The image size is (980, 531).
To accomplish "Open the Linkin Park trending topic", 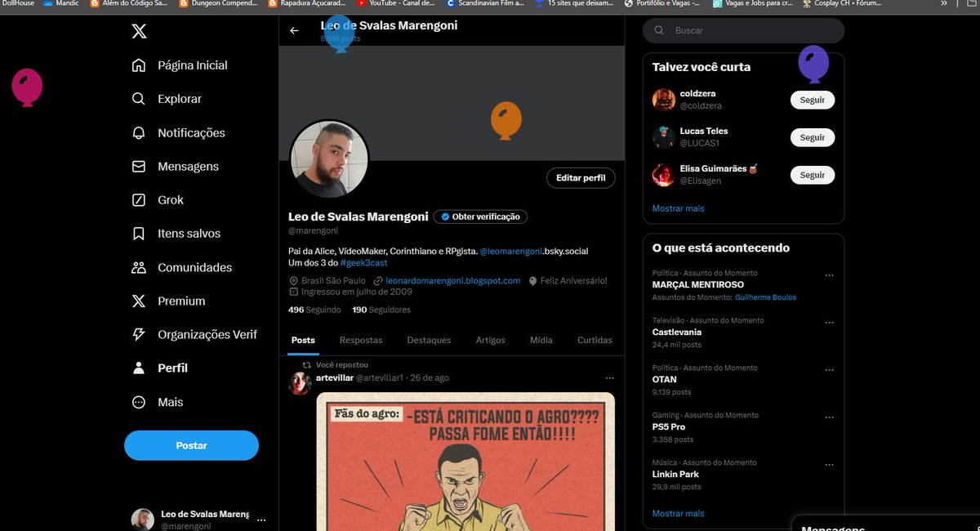I will pyautogui.click(x=675, y=474).
